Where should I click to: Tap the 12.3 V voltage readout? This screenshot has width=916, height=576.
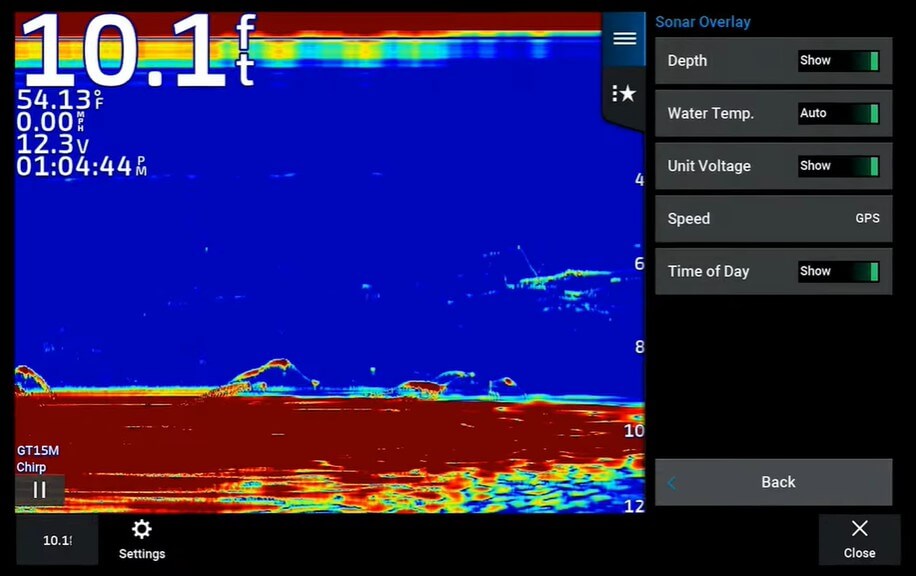[52, 145]
